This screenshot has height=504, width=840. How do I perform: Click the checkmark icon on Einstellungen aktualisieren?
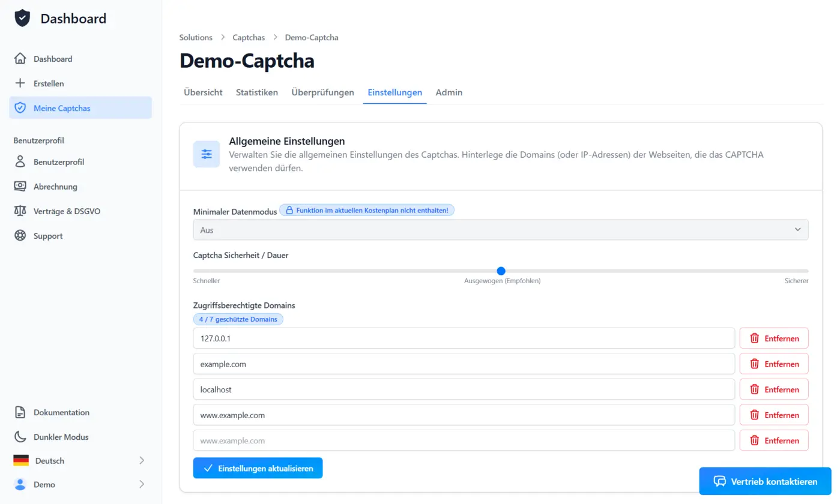pyautogui.click(x=208, y=468)
